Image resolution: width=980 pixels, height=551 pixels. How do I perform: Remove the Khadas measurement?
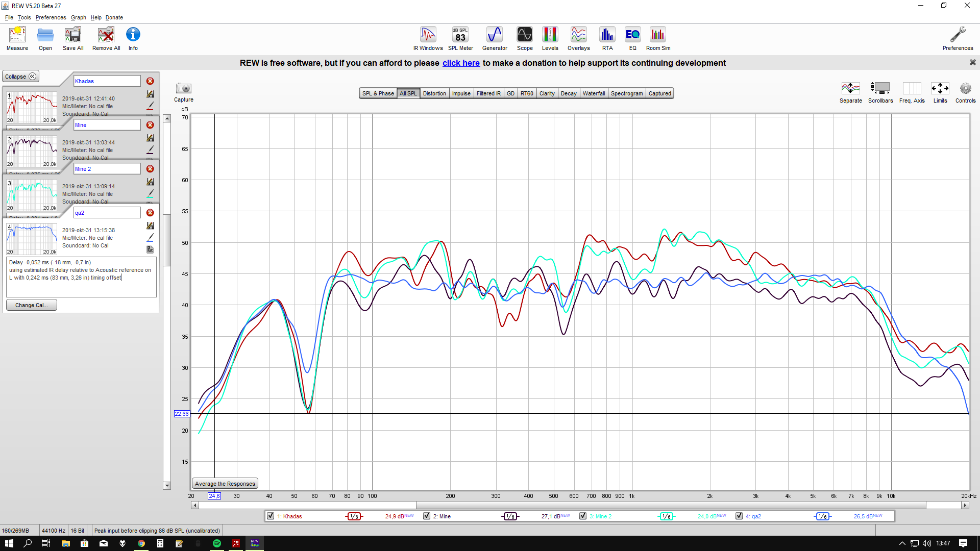[150, 81]
